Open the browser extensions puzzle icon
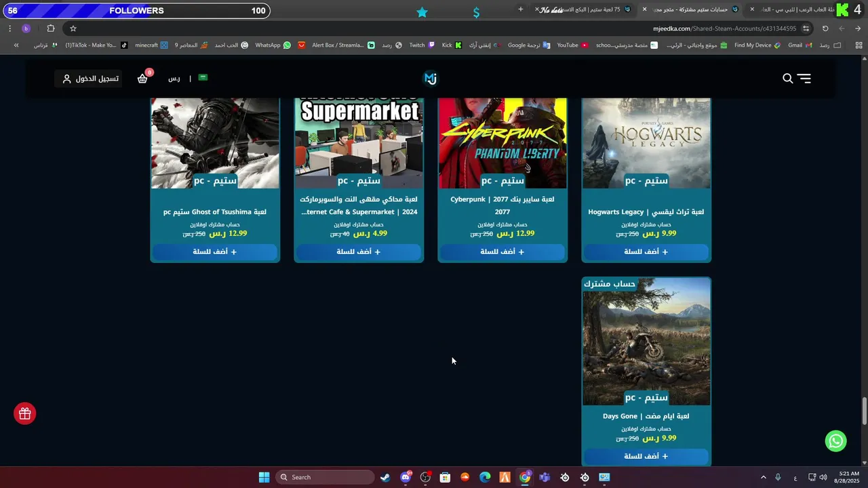868x488 pixels. pyautogui.click(x=51, y=28)
